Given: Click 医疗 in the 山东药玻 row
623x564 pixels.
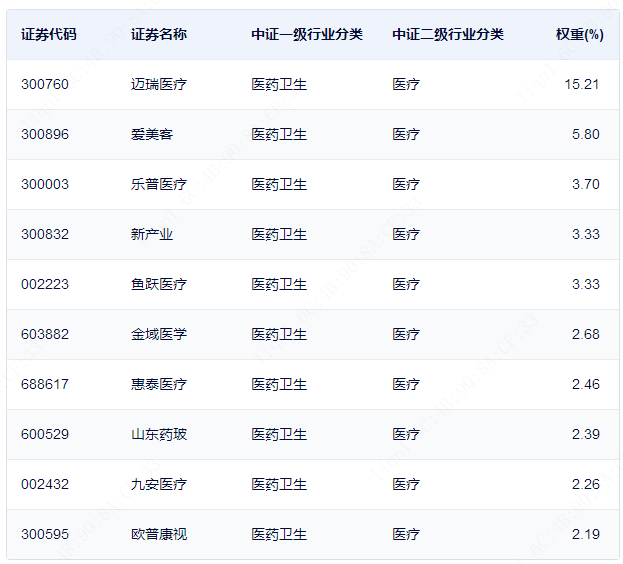Looking at the screenshot, I should tap(406, 435).
